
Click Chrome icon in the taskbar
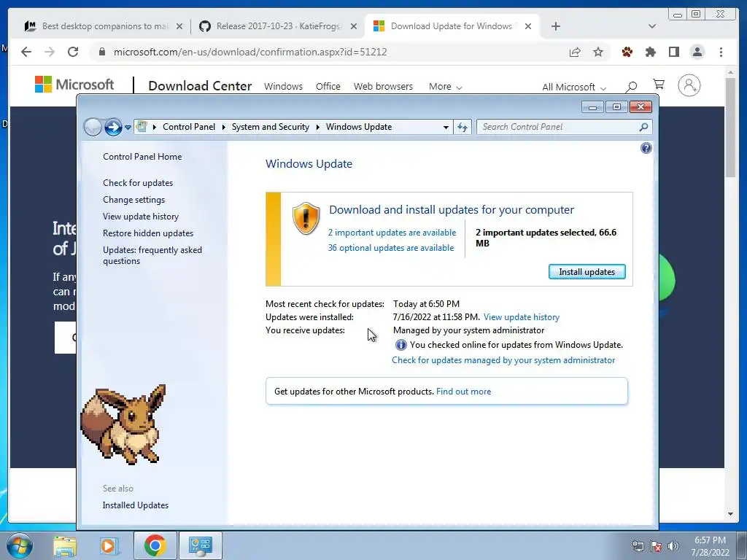tap(155, 545)
